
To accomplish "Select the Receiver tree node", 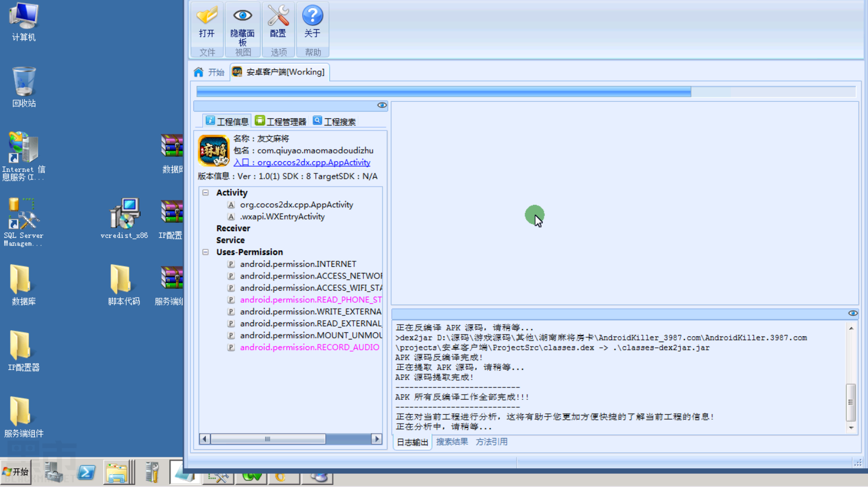I will pyautogui.click(x=233, y=228).
